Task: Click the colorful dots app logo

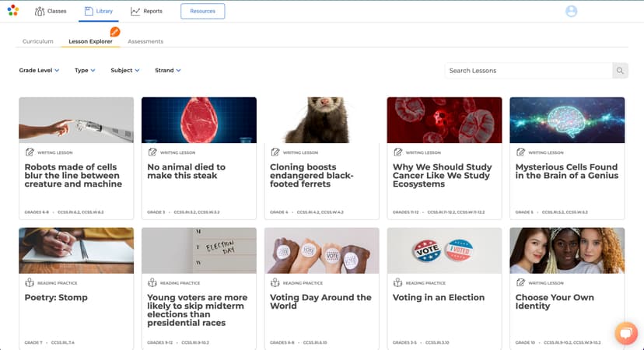Action: [13, 10]
